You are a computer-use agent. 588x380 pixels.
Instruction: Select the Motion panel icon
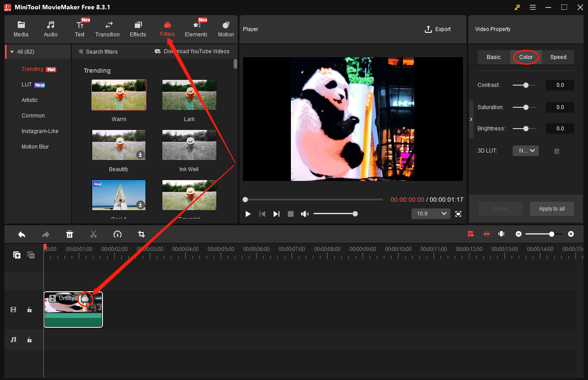click(226, 28)
